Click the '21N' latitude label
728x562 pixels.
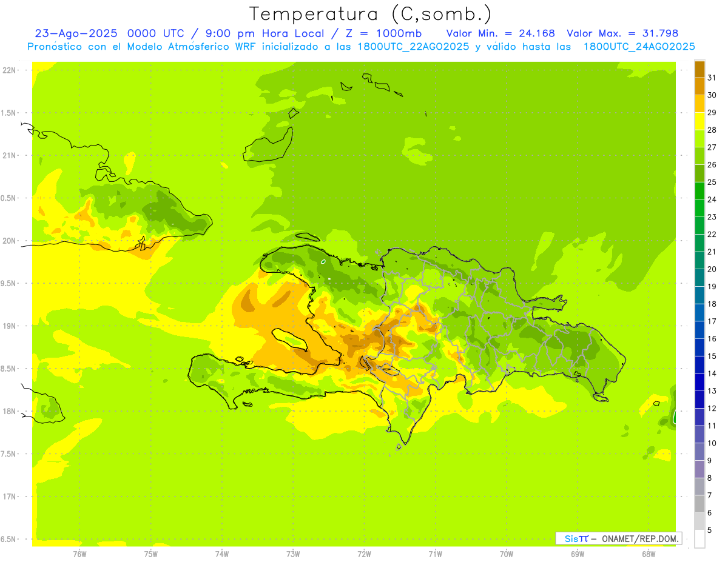pos(10,156)
